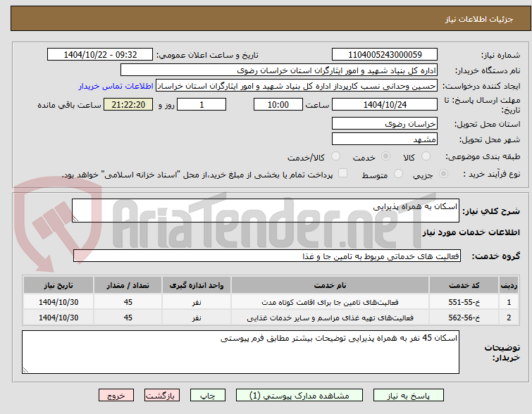Open اطلاعات تماس خریدار link

coord(116,86)
